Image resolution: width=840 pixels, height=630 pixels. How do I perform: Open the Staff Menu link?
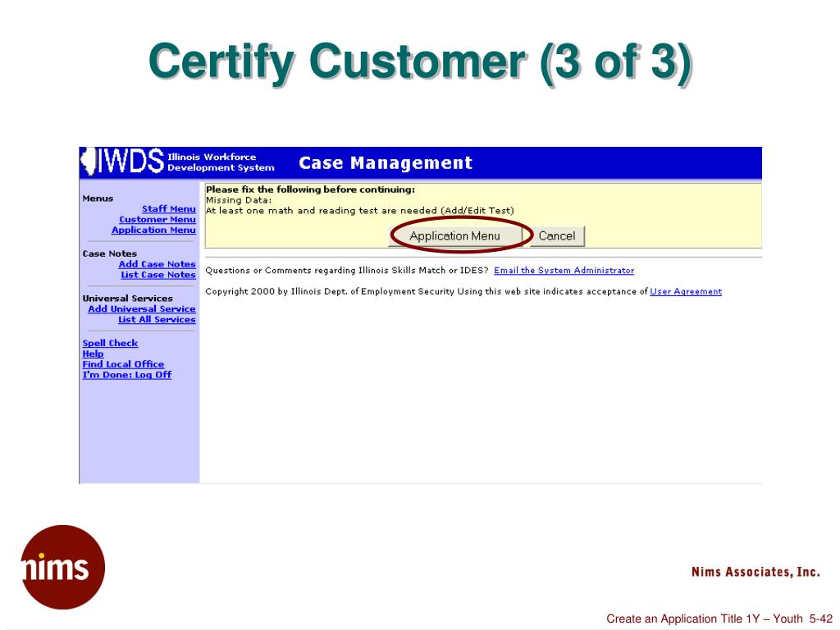coord(169,209)
